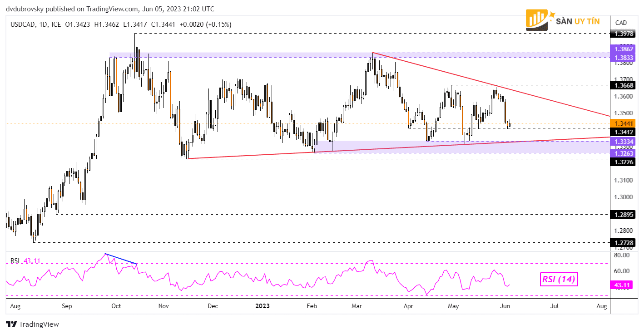The height and width of the screenshot is (334, 644).
Task: Click the Dec label on time axis
Action: tap(213, 306)
